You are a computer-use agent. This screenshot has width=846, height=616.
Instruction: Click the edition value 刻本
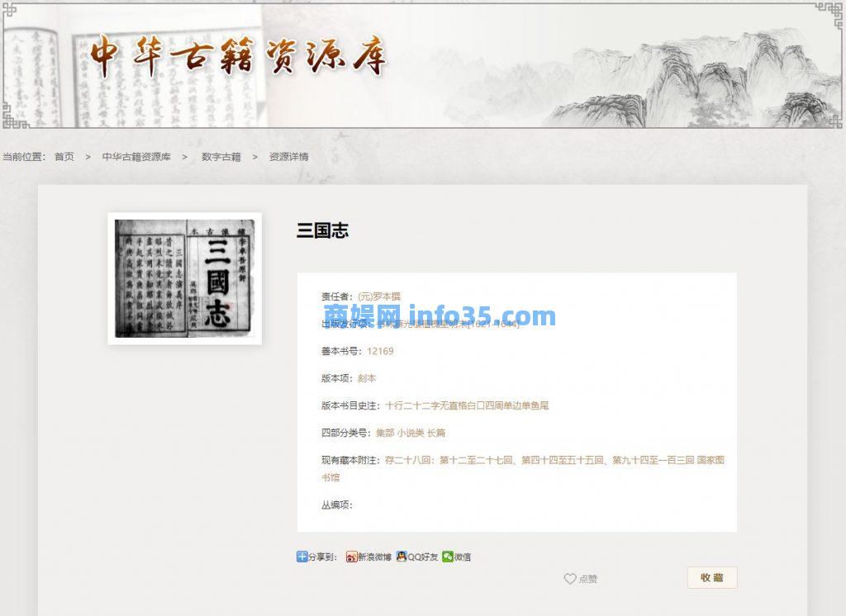(367, 378)
